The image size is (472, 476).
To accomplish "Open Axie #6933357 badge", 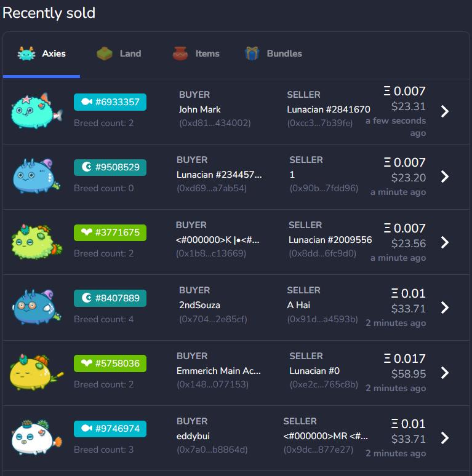I will 110,102.
